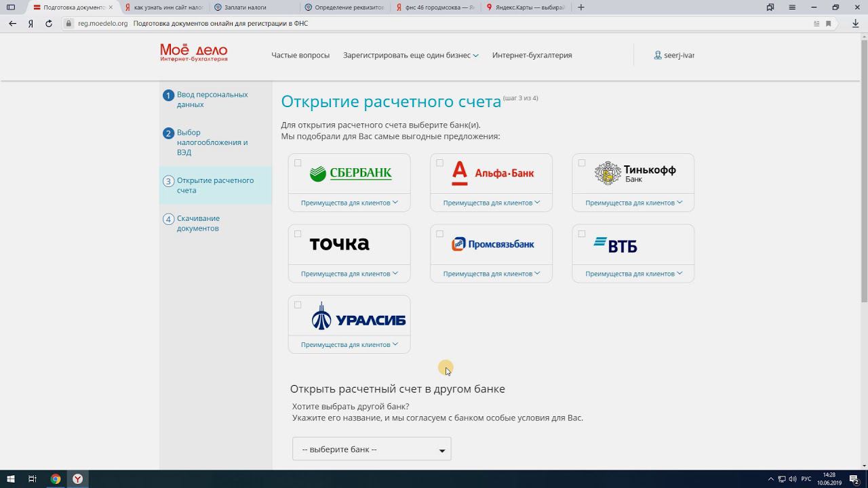Click the Промсвязьбанк logo
The width and height of the screenshot is (868, 488).
[x=493, y=244]
